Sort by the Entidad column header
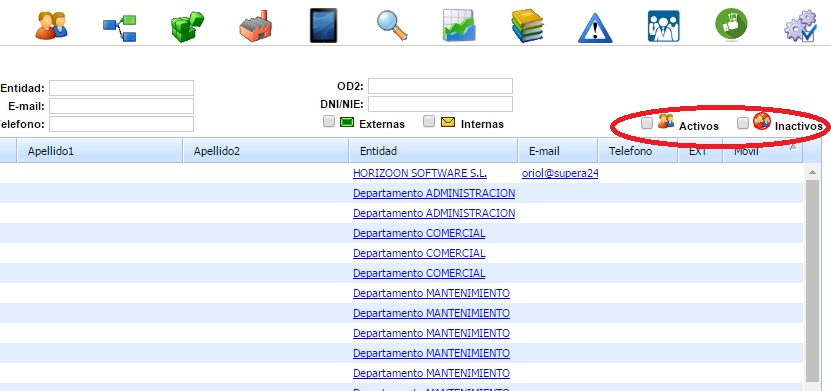 click(x=434, y=151)
